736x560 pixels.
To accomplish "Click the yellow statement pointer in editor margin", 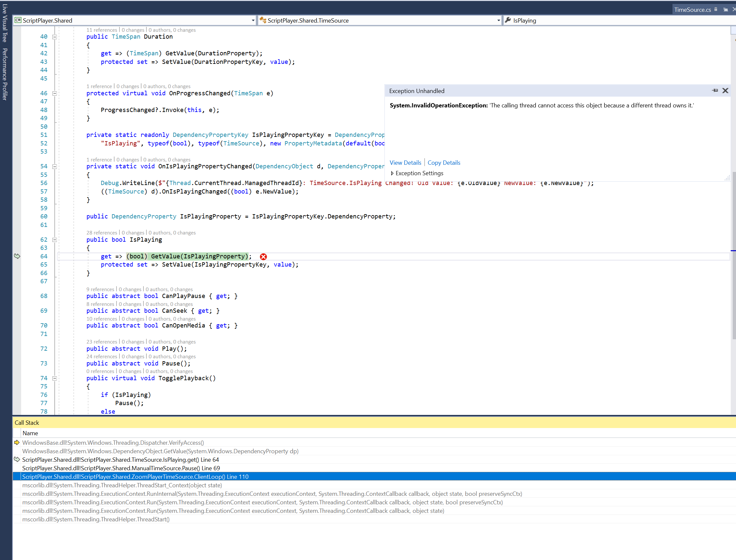I will point(17,256).
